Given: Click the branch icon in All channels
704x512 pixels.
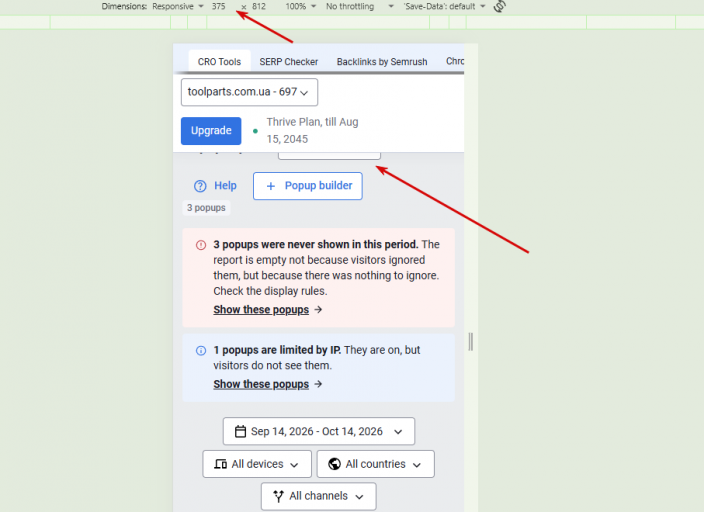Looking at the screenshot, I should 278,496.
